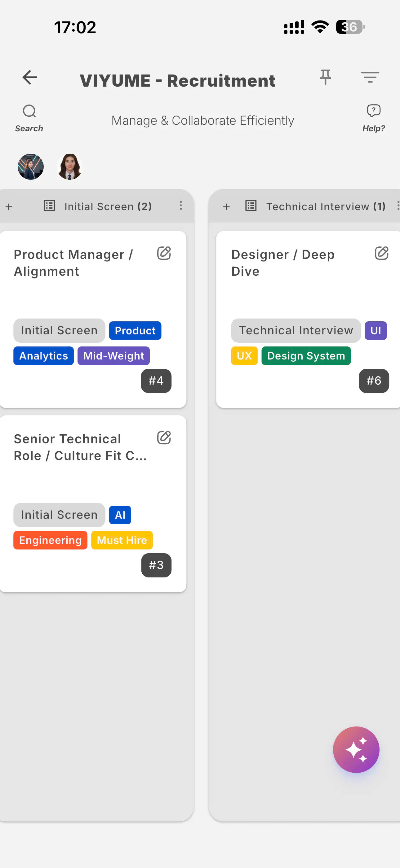The height and width of the screenshot is (868, 400).
Task: Edit the Designer / Deep Dive card
Action: [381, 253]
